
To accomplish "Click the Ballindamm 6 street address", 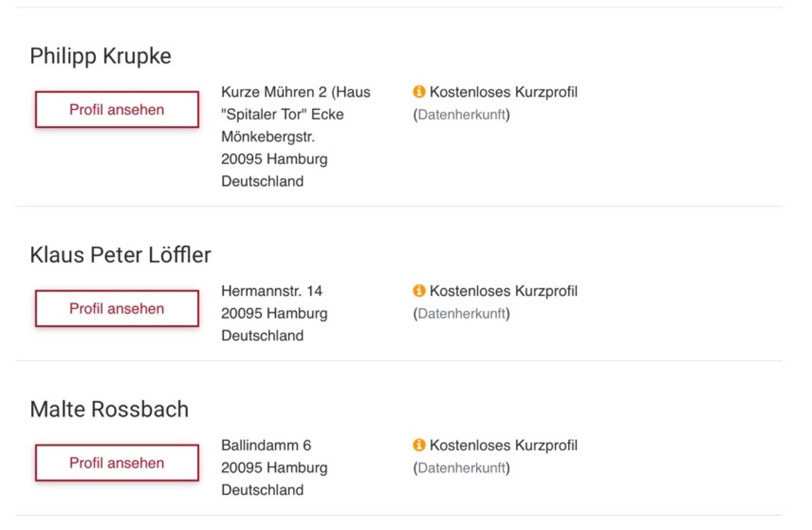I will pyautogui.click(x=266, y=445).
